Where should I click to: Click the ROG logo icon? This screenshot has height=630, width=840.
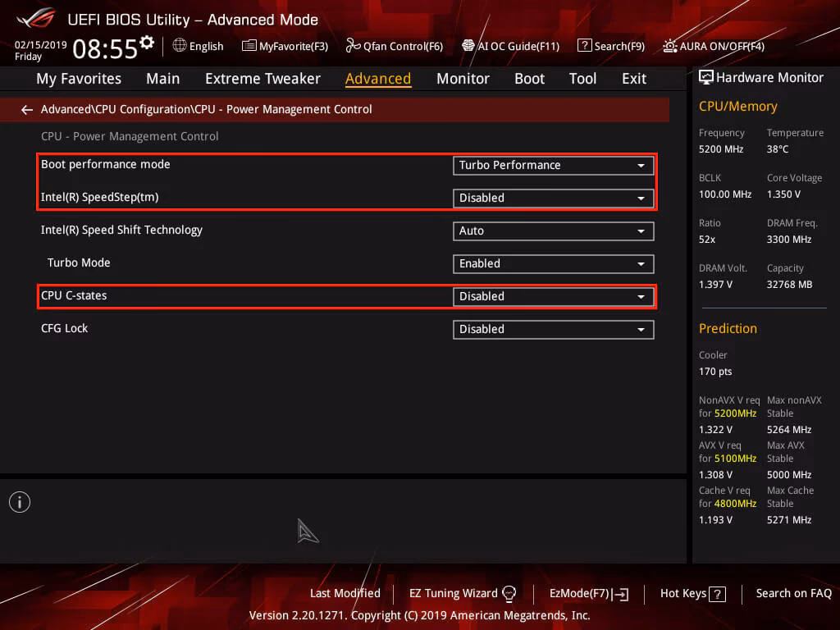(35, 18)
